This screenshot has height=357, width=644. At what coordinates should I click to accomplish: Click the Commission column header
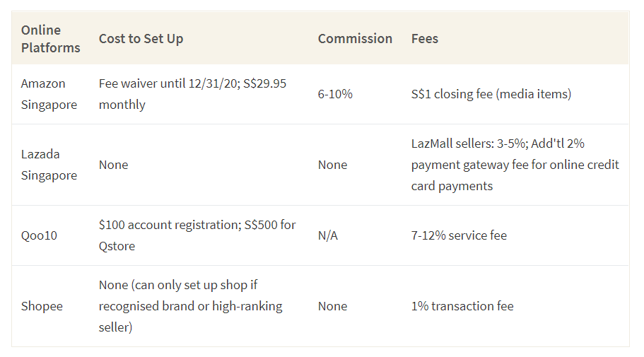(x=355, y=39)
